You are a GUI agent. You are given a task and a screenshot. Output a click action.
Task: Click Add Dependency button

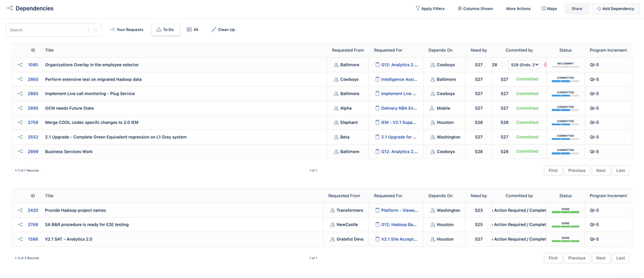(x=616, y=8)
